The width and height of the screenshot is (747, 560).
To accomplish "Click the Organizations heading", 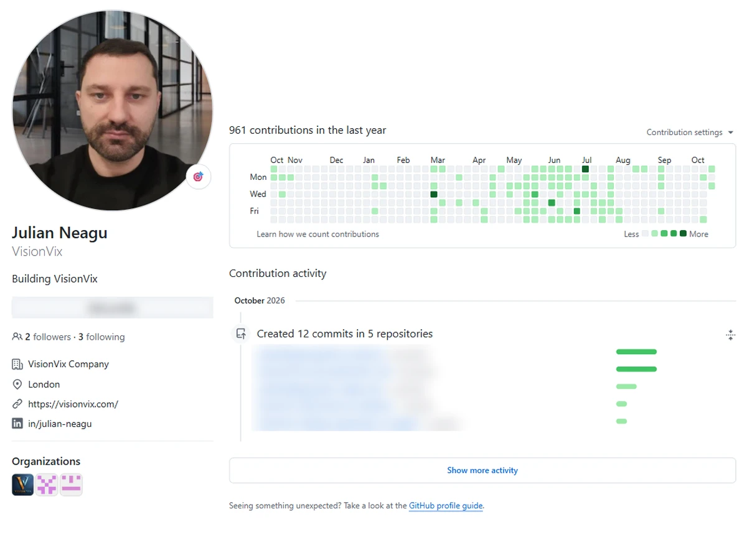I will point(46,461).
